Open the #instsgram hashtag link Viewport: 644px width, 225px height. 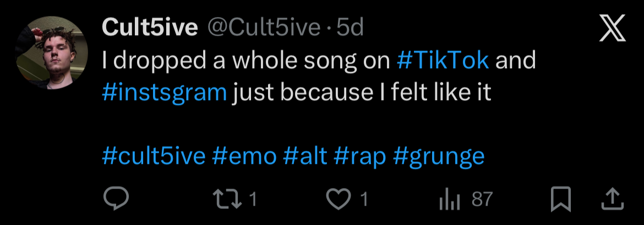pyautogui.click(x=165, y=92)
